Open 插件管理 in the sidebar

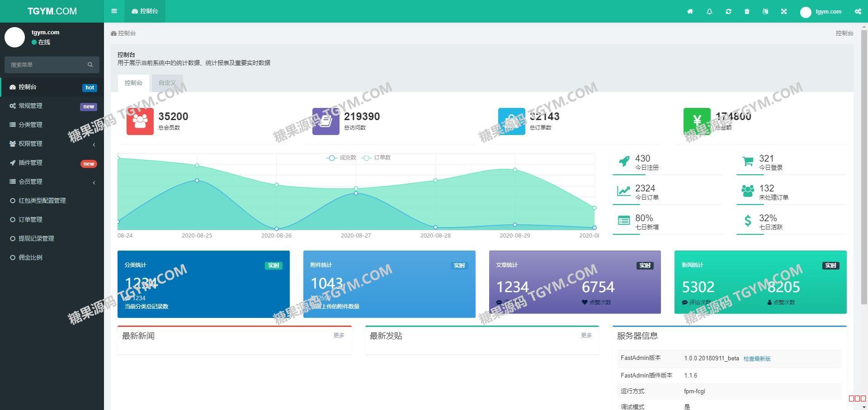tap(52, 163)
